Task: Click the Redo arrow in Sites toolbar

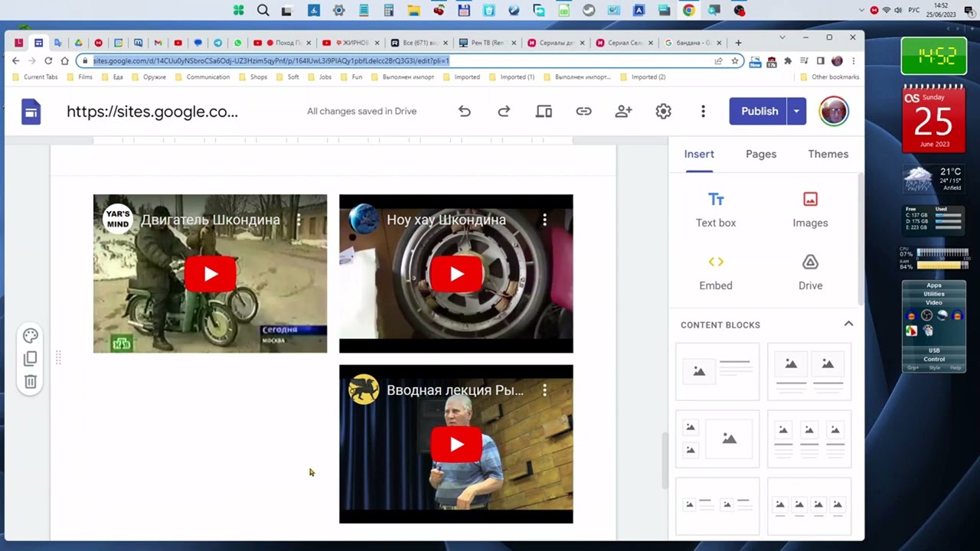Action: pyautogui.click(x=504, y=111)
